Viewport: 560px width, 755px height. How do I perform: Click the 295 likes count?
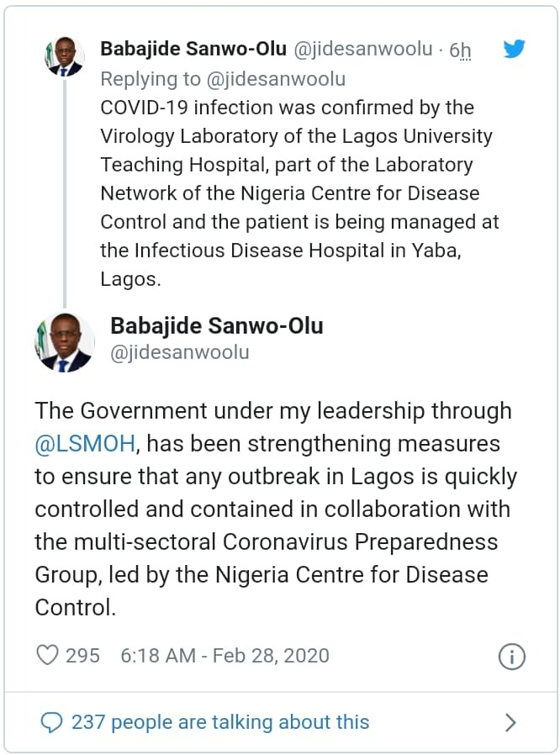82,656
